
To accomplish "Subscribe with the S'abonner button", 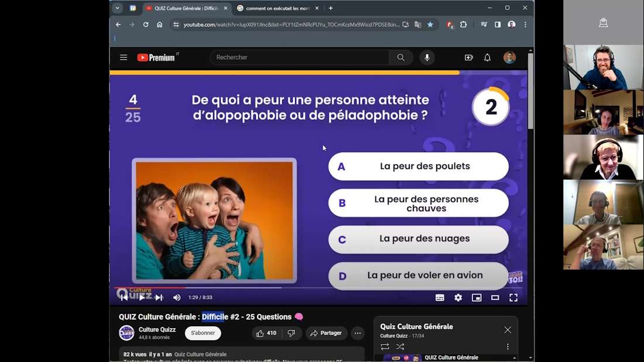I will [x=203, y=333].
